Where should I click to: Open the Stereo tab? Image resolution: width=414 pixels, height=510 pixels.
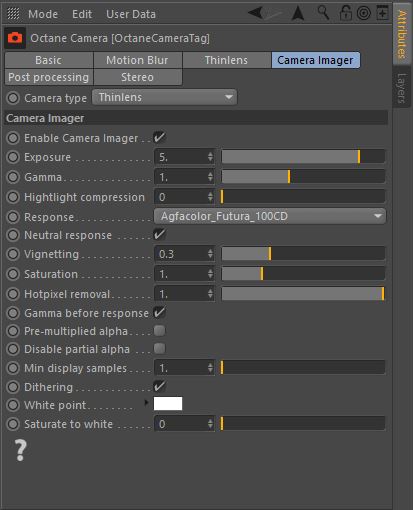pos(138,77)
